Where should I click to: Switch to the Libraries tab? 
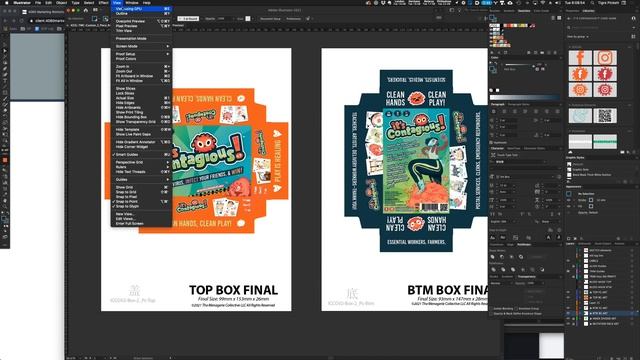pyautogui.click(x=589, y=11)
